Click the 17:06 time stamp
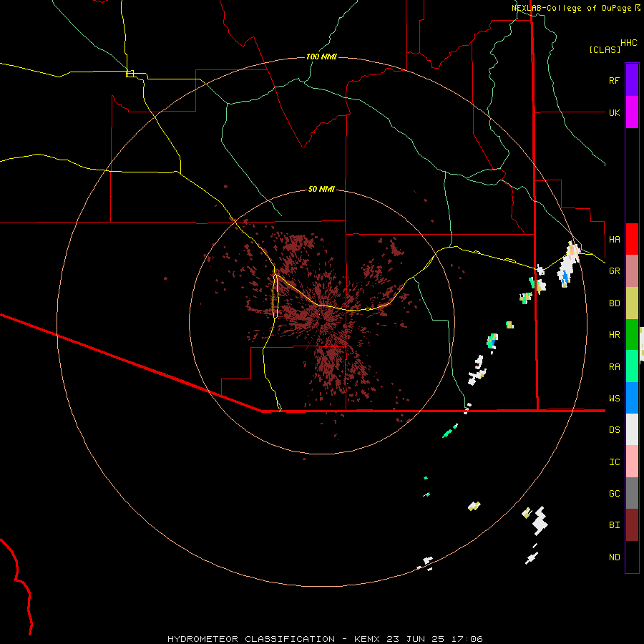Viewport: 644px width, 644px height. point(467,639)
